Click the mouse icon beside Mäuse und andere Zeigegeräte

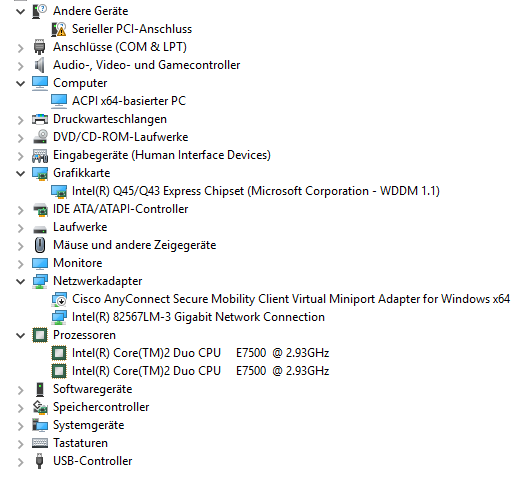(40, 245)
